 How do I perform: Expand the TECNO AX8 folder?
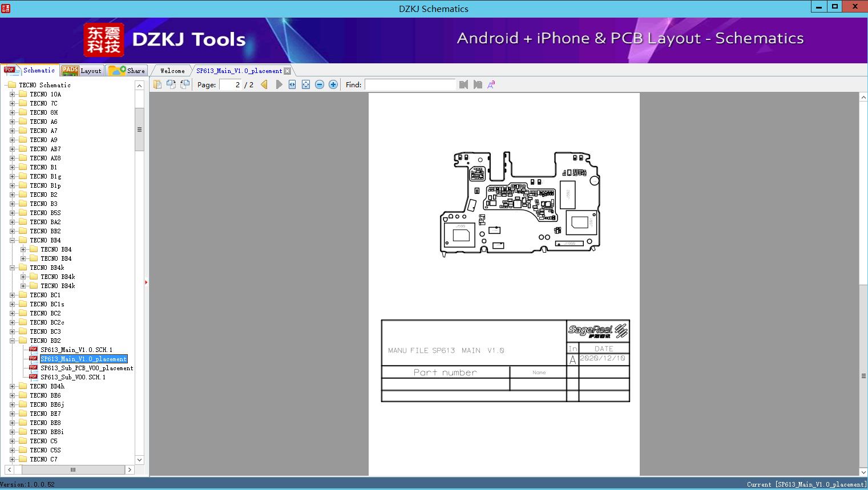[x=13, y=158]
